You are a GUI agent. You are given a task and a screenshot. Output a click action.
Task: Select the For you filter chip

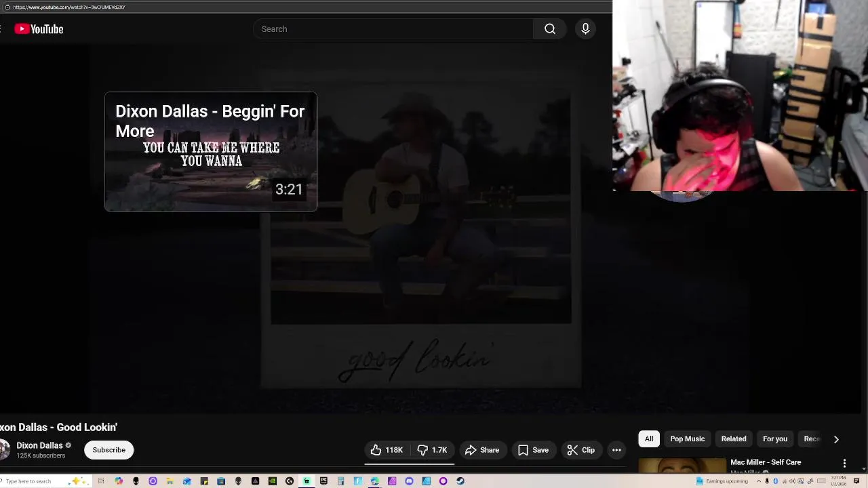click(x=775, y=439)
